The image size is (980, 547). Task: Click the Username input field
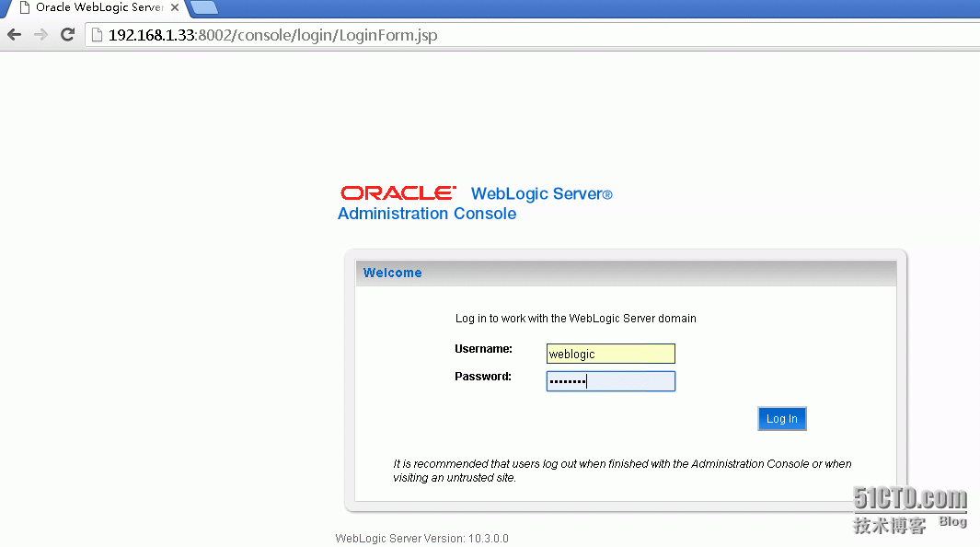pyautogui.click(x=611, y=354)
